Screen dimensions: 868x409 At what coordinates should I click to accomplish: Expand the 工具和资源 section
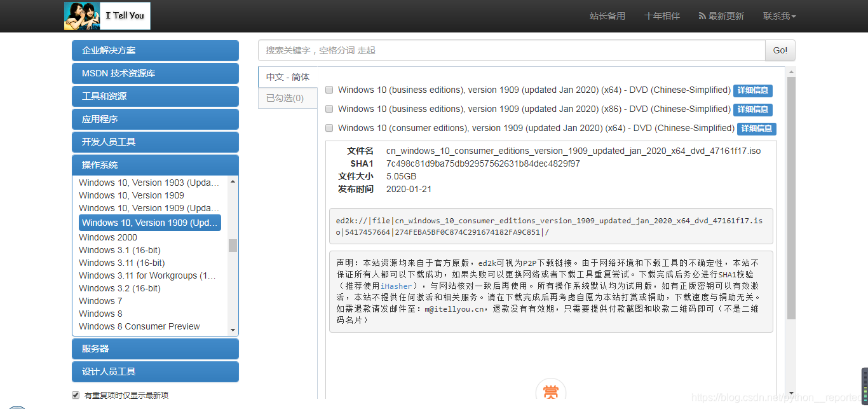(x=155, y=96)
